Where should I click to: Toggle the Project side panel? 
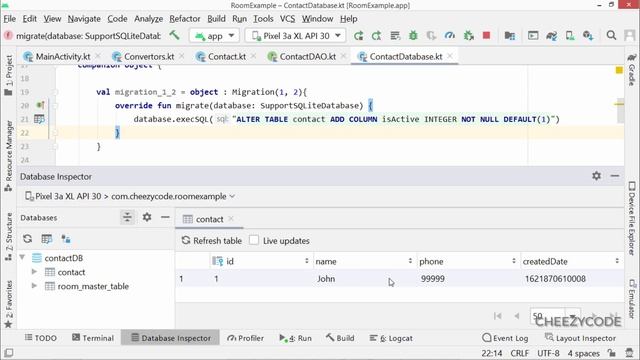point(9,75)
